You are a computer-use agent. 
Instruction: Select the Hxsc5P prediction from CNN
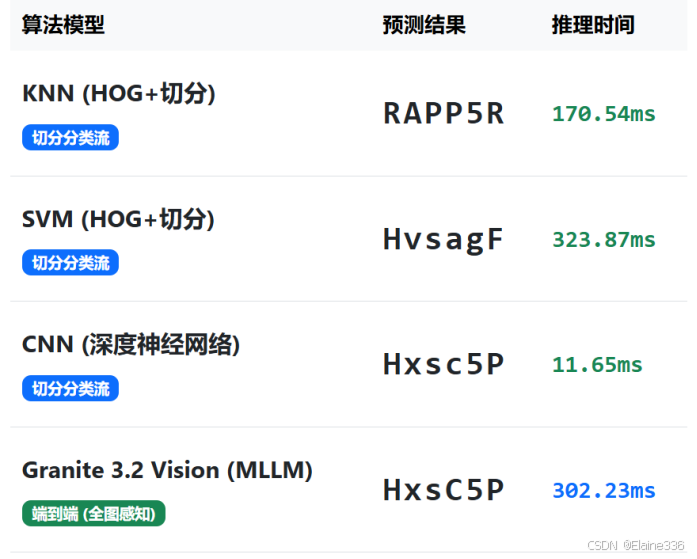(x=443, y=364)
